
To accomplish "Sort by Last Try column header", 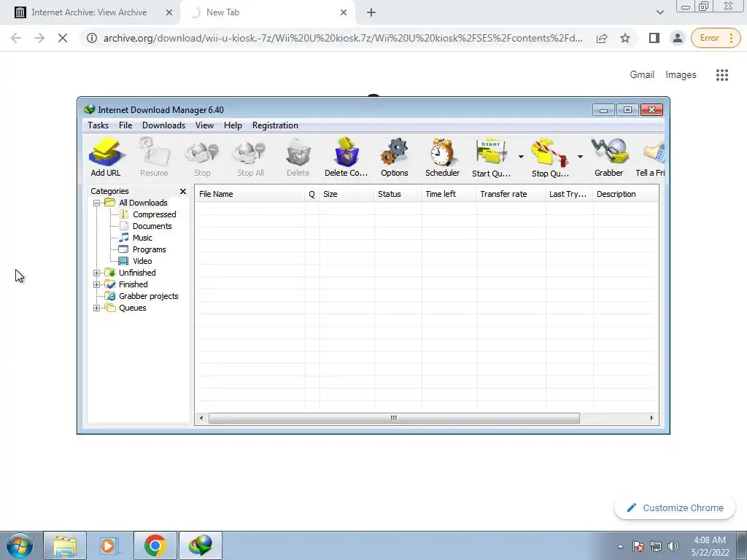I will 569,194.
